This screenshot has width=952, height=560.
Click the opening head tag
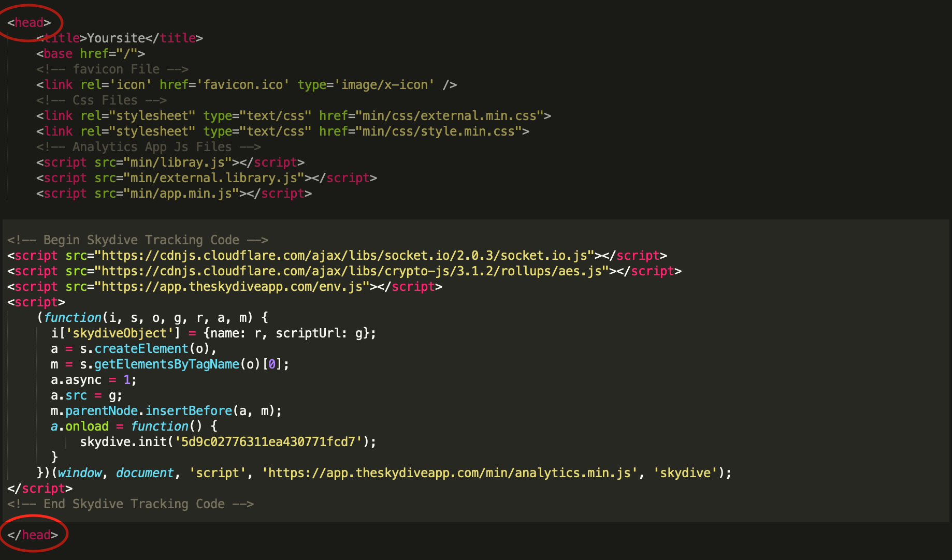29,22
